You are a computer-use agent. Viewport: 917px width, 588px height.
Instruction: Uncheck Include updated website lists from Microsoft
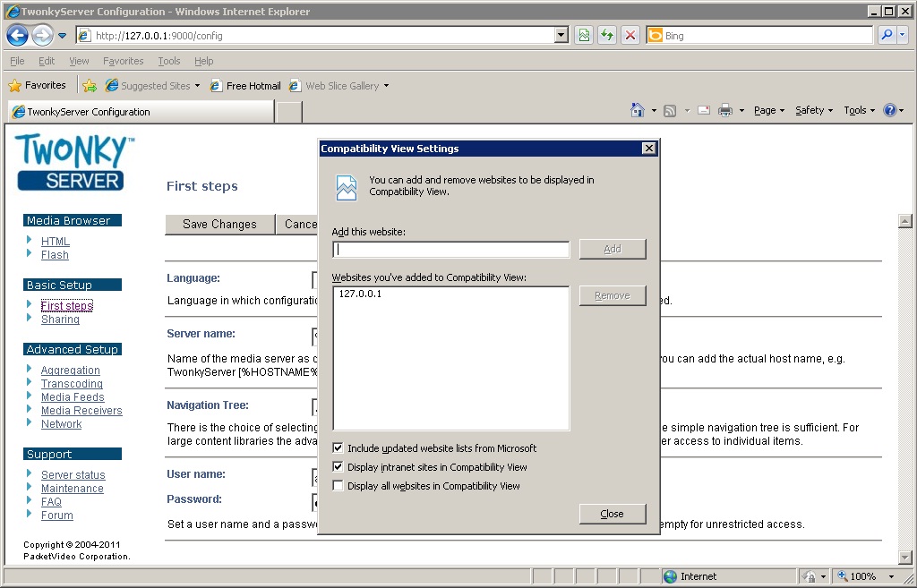click(338, 447)
